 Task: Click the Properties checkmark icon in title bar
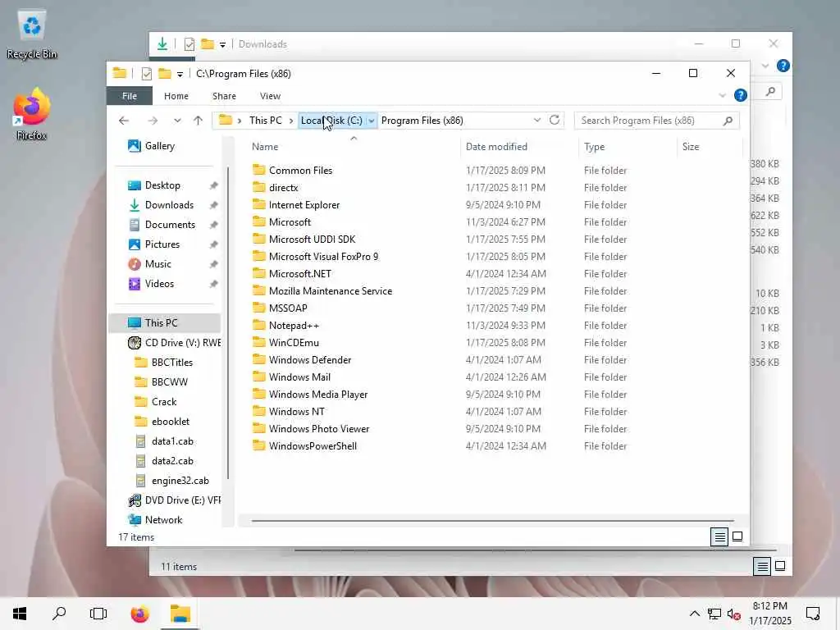coord(146,73)
